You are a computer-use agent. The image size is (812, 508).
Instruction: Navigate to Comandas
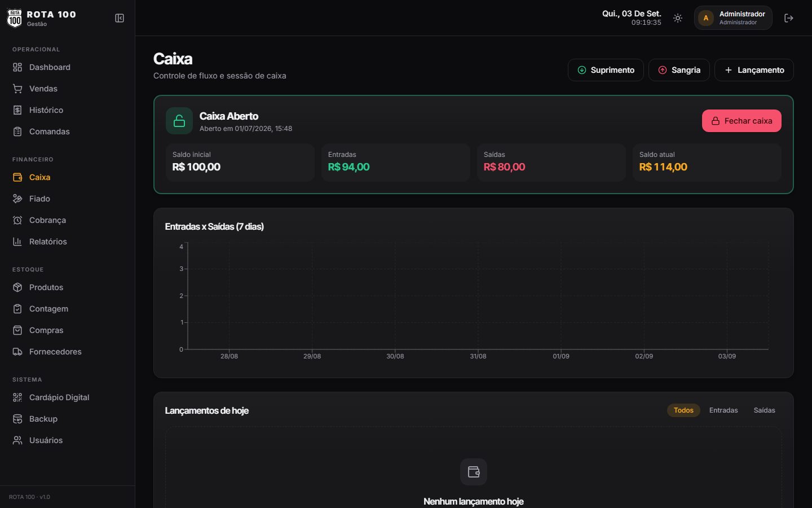[68, 132]
